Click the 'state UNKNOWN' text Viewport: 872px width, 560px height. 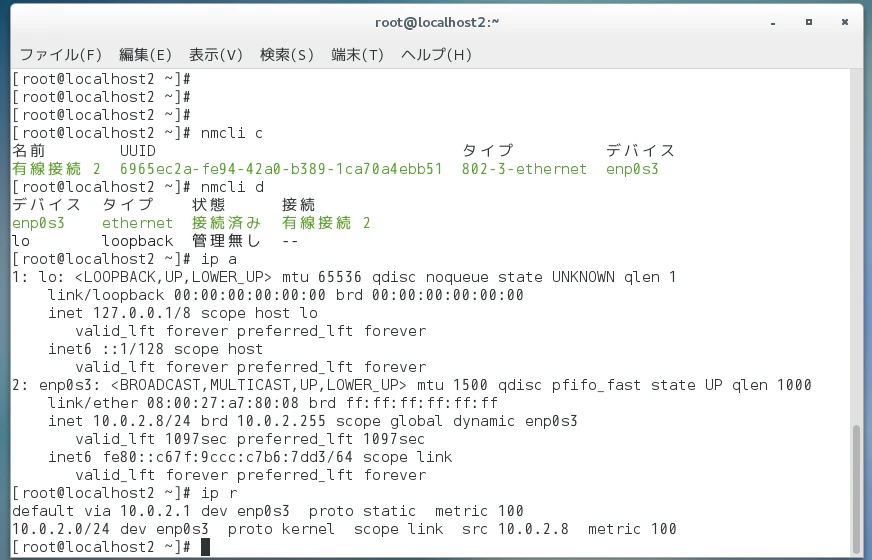click(x=556, y=277)
